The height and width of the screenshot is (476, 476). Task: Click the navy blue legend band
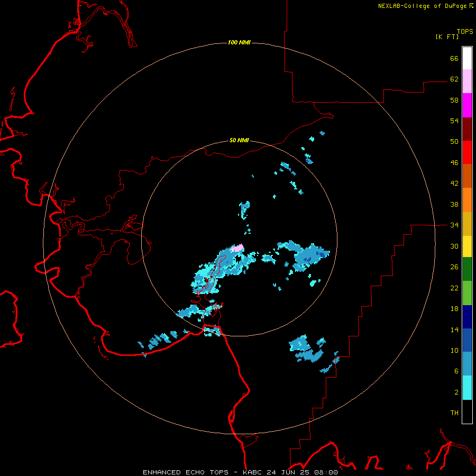[467, 317]
